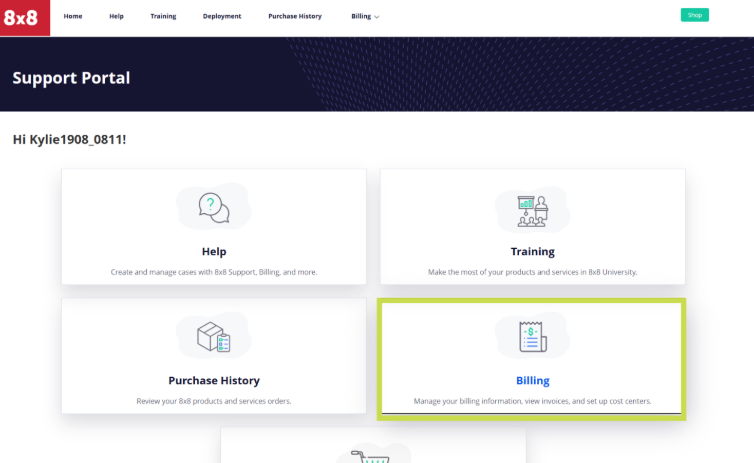Click the Purchase History box icon
Viewport: 754px width, 463px height.
tap(213, 336)
